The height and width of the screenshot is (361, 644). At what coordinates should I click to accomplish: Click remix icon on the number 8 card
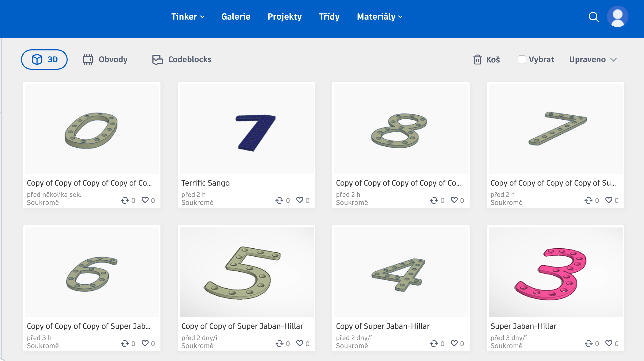pyautogui.click(x=434, y=200)
